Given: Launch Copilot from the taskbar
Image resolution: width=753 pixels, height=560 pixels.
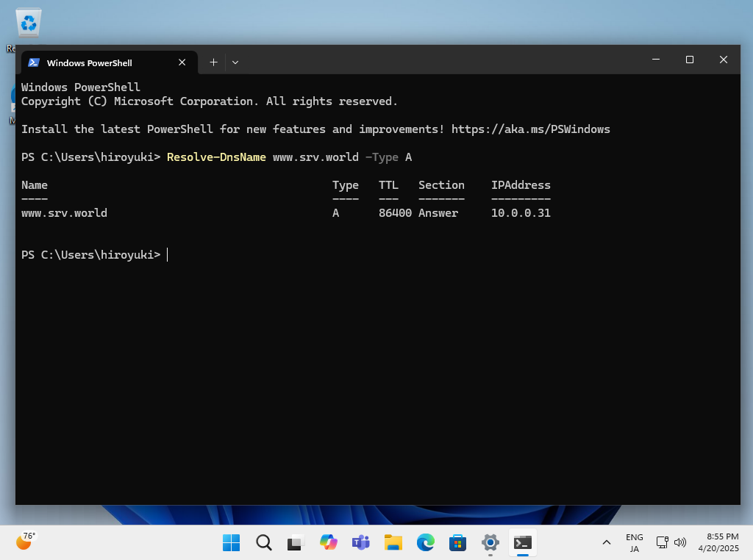Looking at the screenshot, I should (x=328, y=543).
